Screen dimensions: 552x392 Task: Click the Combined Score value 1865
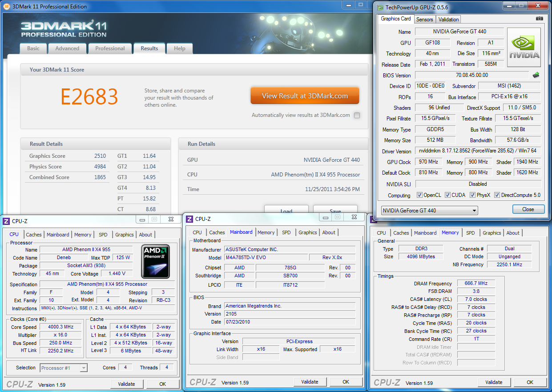pyautogui.click(x=100, y=177)
